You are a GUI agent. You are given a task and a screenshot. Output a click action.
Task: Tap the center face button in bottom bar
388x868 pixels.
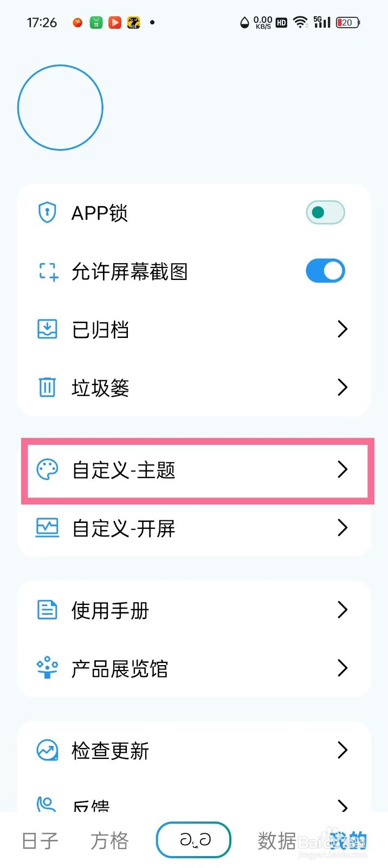coord(194,840)
